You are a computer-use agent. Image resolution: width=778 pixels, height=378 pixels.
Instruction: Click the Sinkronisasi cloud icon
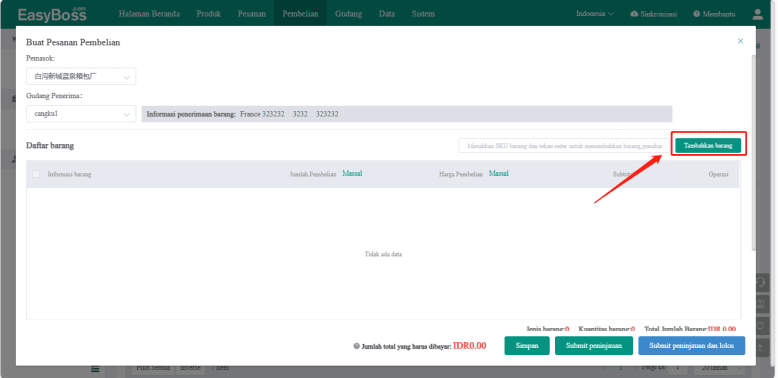[x=634, y=14]
